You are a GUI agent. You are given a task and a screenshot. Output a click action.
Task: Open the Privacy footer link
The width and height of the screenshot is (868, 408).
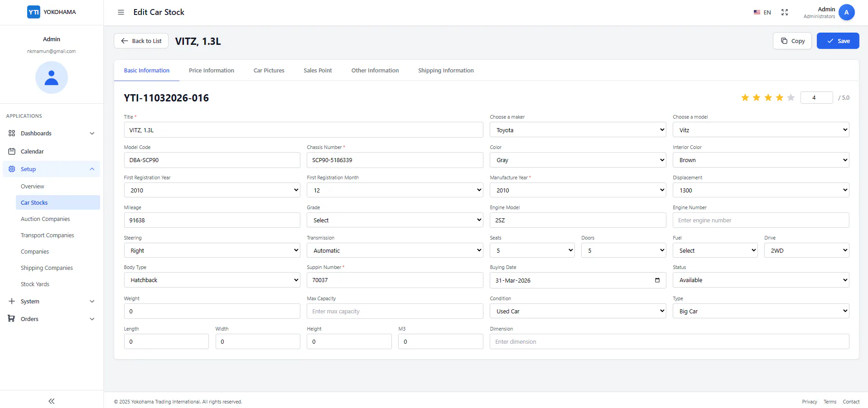[810, 402]
